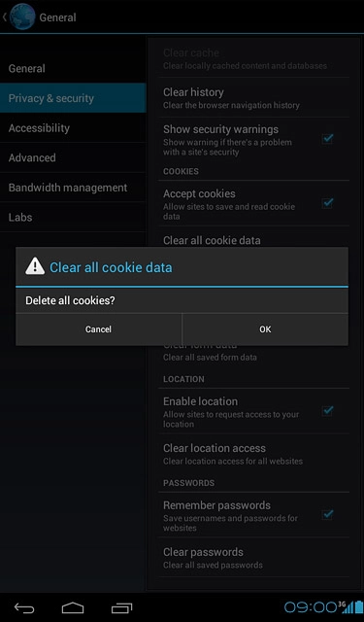Open Bandwidth management section

pyautogui.click(x=73, y=188)
